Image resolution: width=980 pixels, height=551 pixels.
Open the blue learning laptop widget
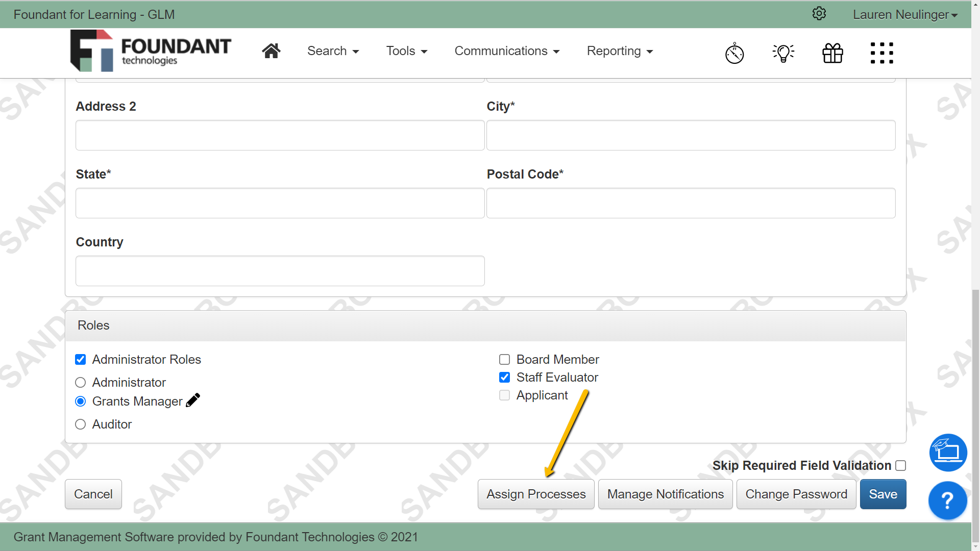click(948, 453)
